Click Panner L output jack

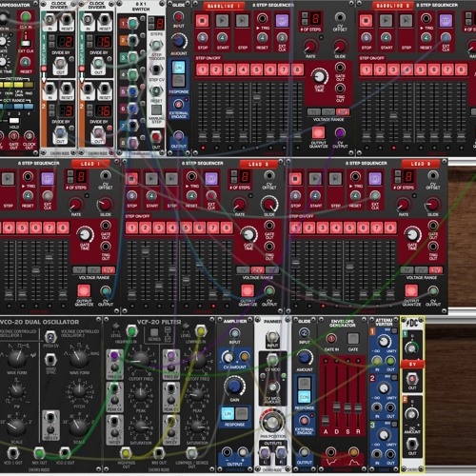(x=265, y=453)
